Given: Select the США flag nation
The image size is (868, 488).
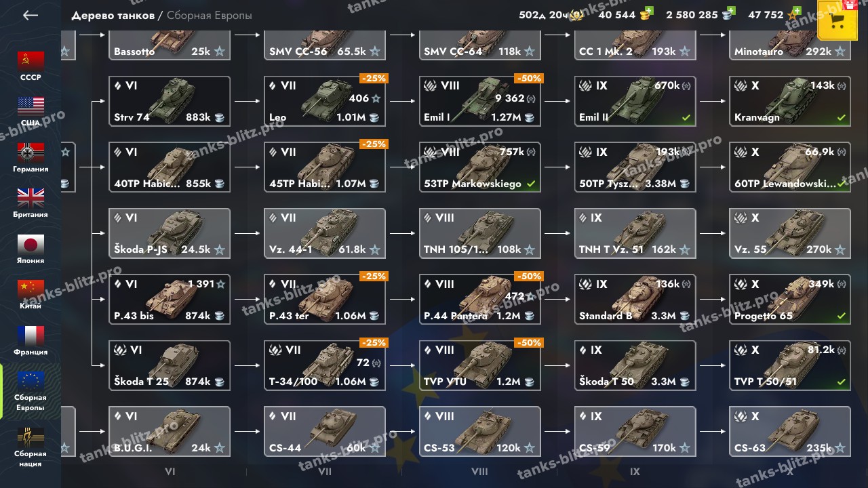Looking at the screenshot, I should (31, 112).
